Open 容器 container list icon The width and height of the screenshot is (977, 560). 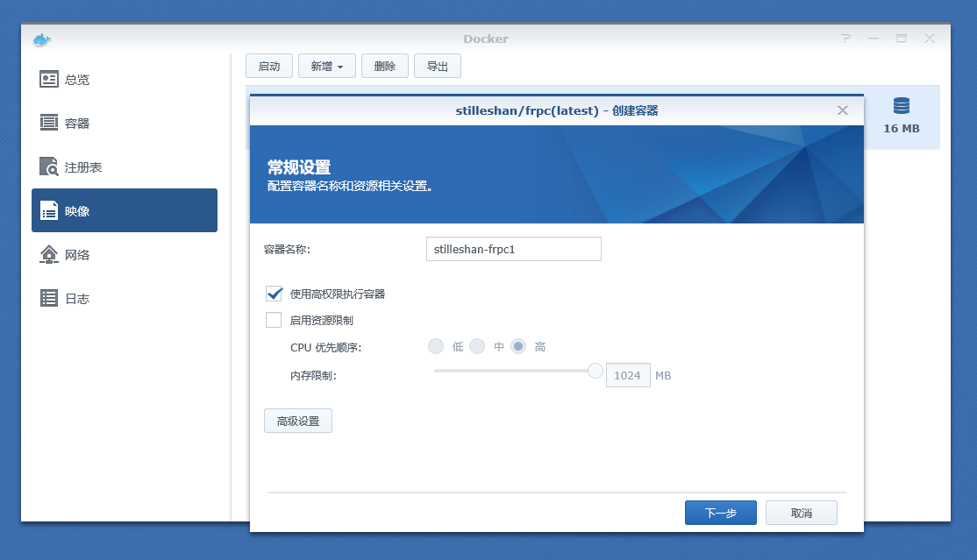coord(48,123)
